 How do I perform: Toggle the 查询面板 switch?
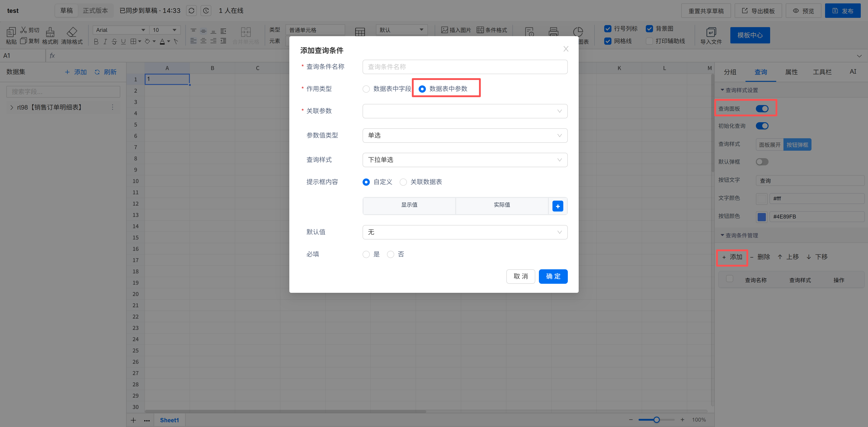[762, 109]
